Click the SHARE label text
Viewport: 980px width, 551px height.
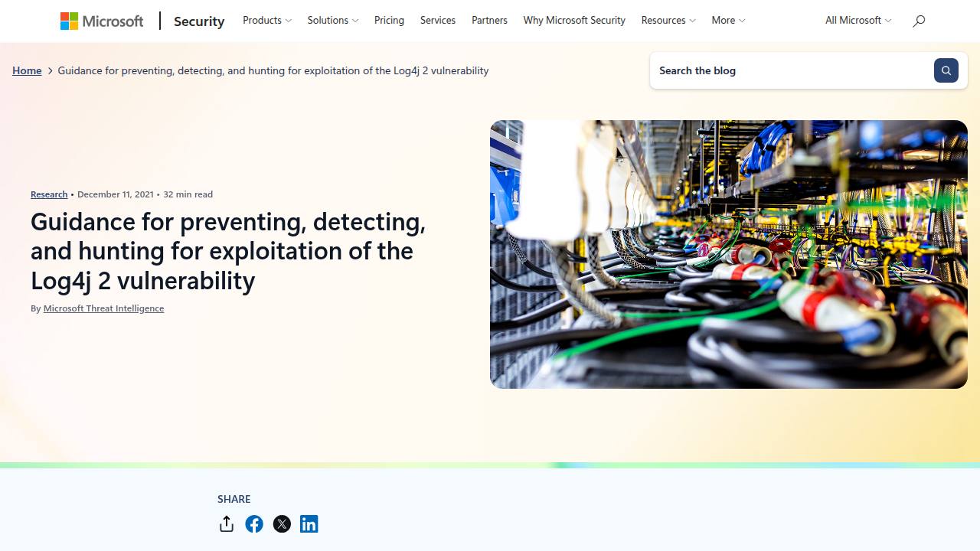click(x=234, y=499)
